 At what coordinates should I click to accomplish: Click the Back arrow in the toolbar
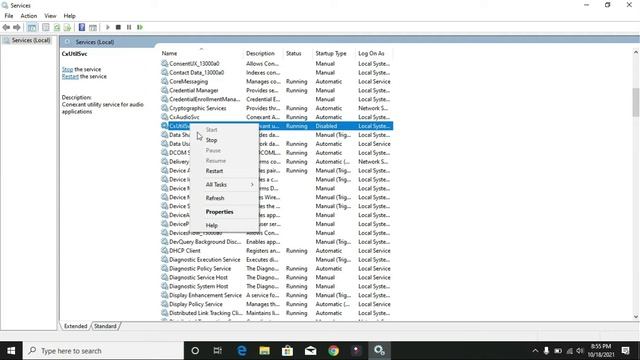(6, 27)
